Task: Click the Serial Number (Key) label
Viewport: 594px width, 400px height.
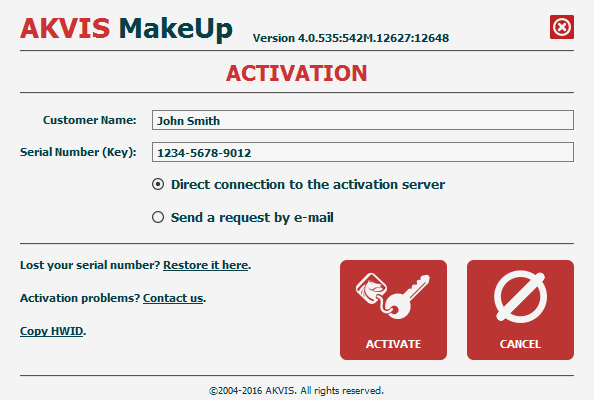Action: click(x=78, y=152)
